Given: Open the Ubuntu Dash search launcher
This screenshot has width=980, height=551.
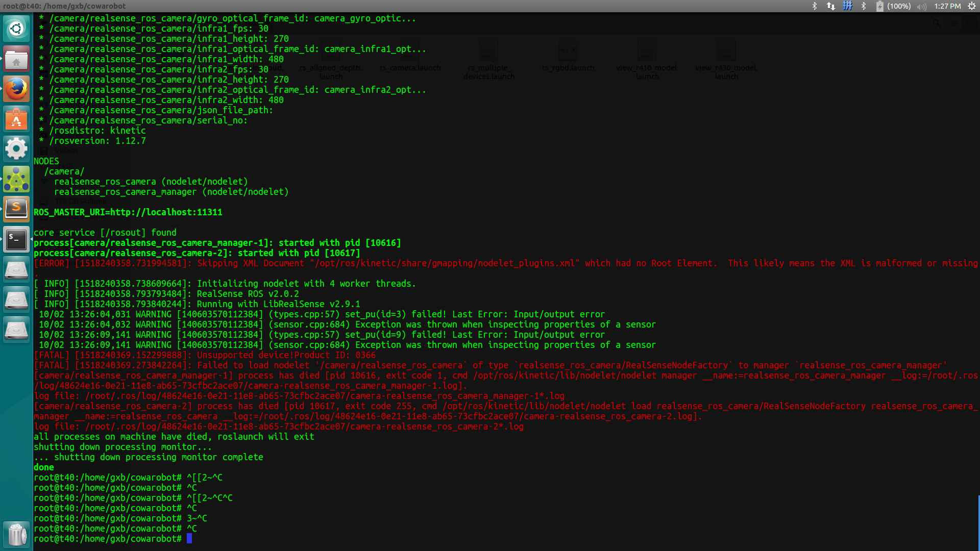Looking at the screenshot, I should coord(16,29).
